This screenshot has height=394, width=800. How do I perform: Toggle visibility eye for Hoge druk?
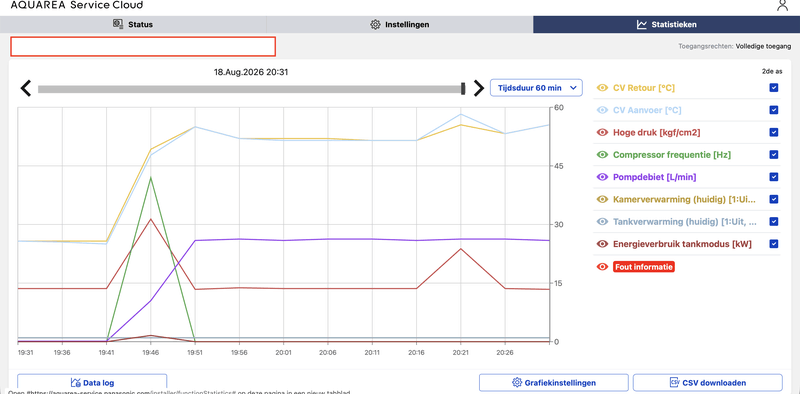coord(603,132)
